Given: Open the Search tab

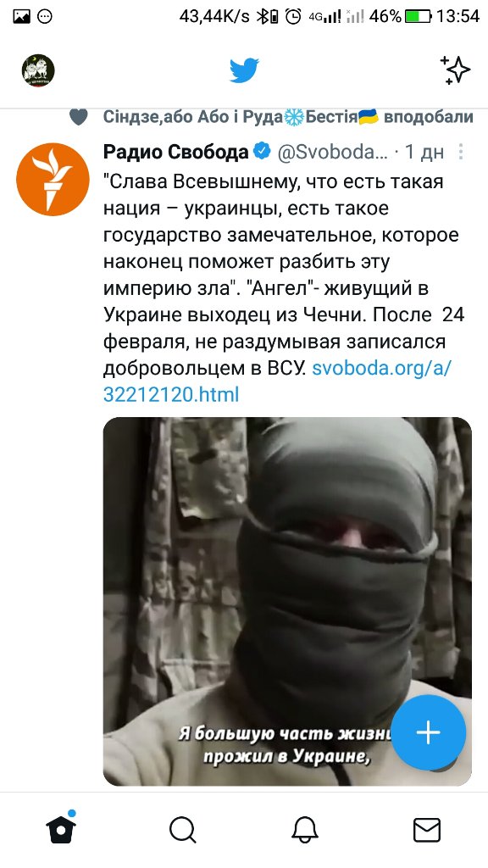Looking at the screenshot, I should click(x=183, y=830).
